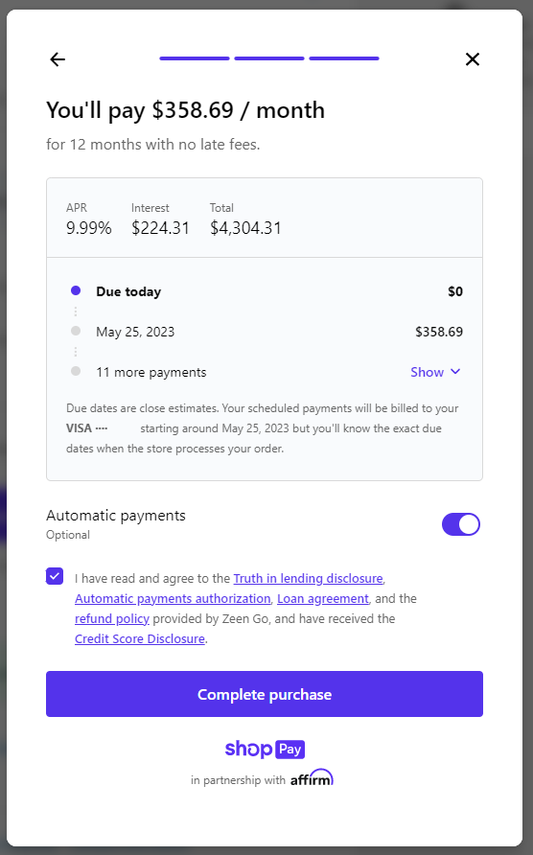This screenshot has width=533, height=855.
Task: Click the 11 more payments timeline dot
Action: [76, 371]
